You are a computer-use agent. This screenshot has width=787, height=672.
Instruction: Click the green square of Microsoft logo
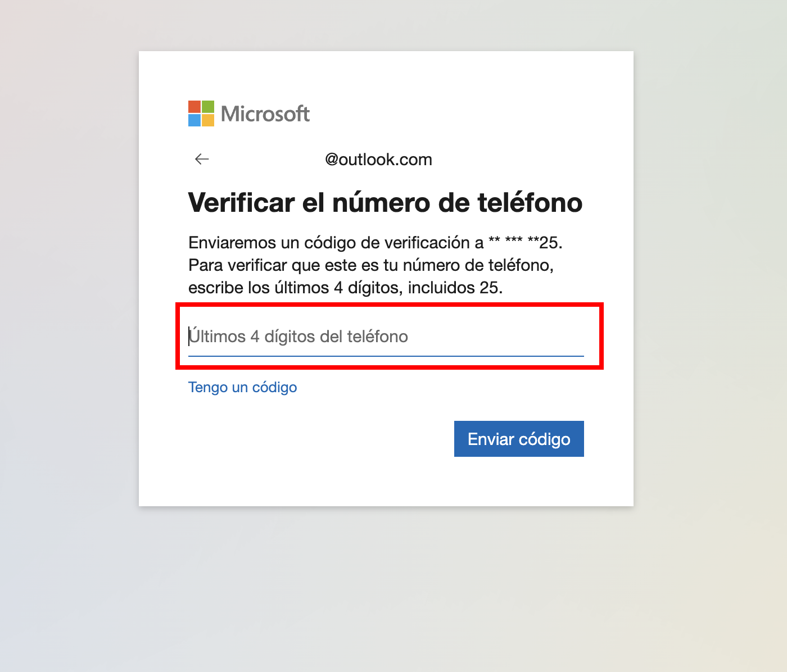208,107
